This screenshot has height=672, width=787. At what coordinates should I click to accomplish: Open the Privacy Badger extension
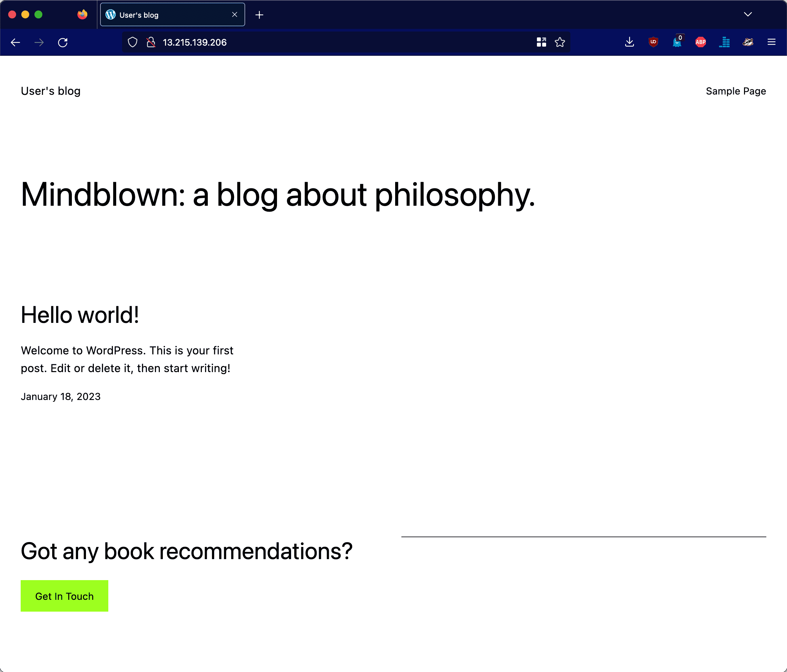[748, 42]
